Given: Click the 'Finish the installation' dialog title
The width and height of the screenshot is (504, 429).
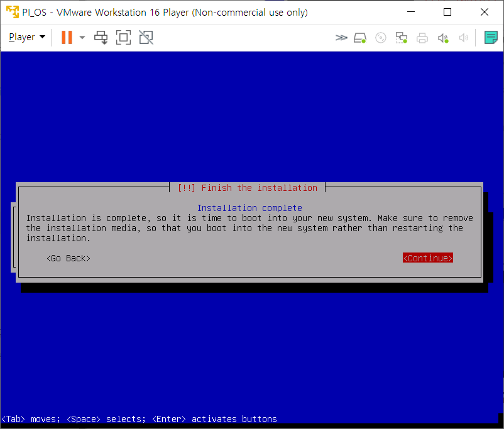Looking at the screenshot, I should click(248, 188).
